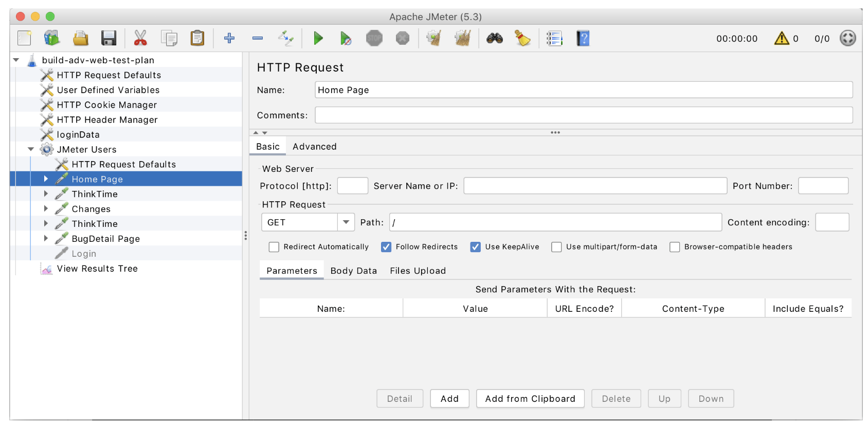Screen dimensions: 868x425
Task: Switch to the Basic tab
Action: pyautogui.click(x=268, y=147)
